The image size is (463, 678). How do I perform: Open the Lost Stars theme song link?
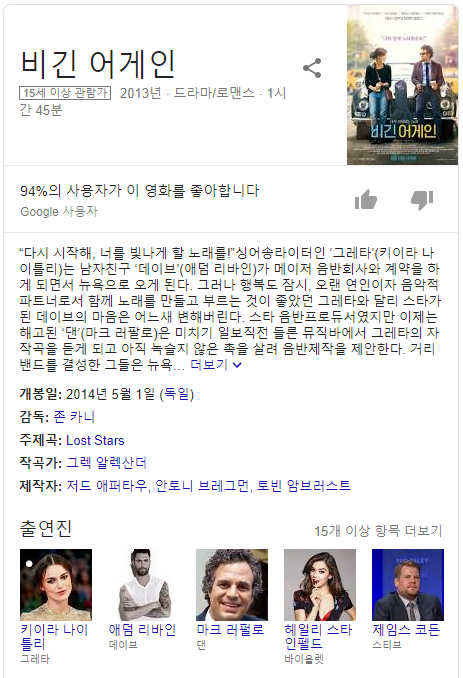(95, 440)
